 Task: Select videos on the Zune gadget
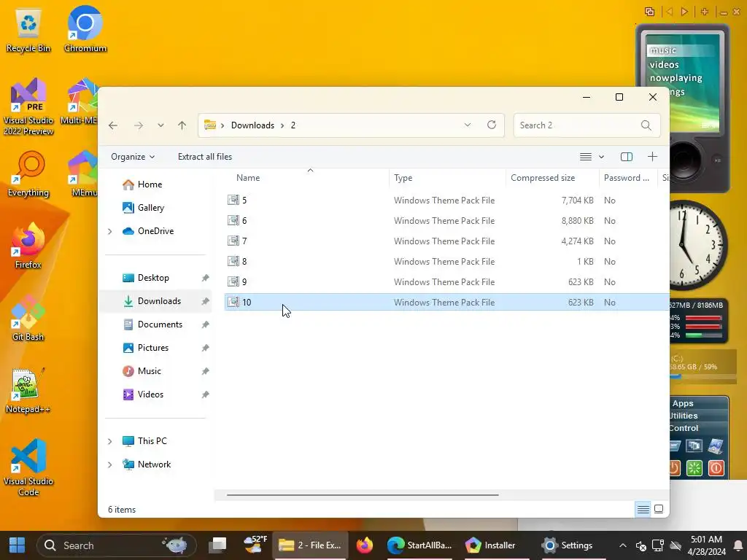664,65
